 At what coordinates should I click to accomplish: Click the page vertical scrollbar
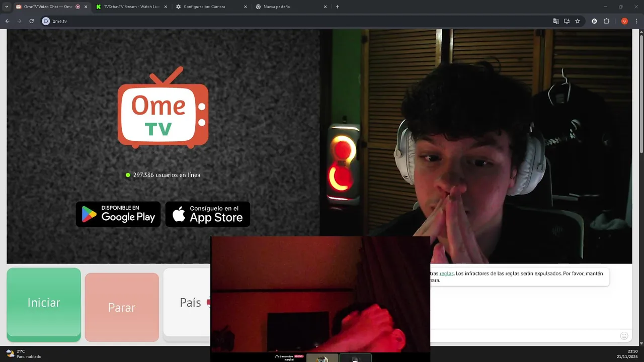641,95
